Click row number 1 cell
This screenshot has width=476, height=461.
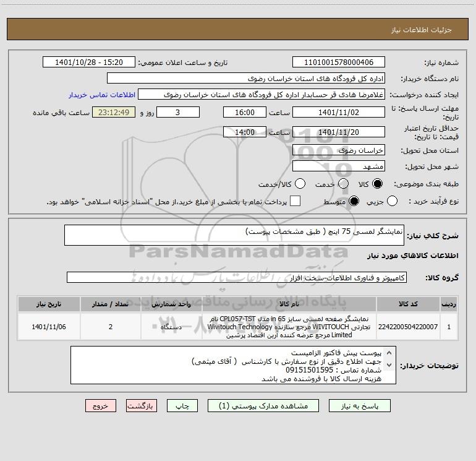(x=449, y=327)
